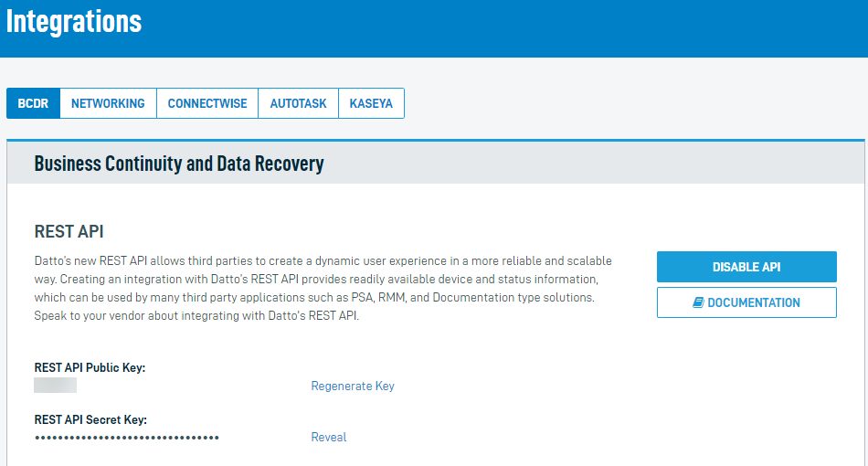Click the Integrations page title
This screenshot has width=868, height=466.
click(74, 22)
